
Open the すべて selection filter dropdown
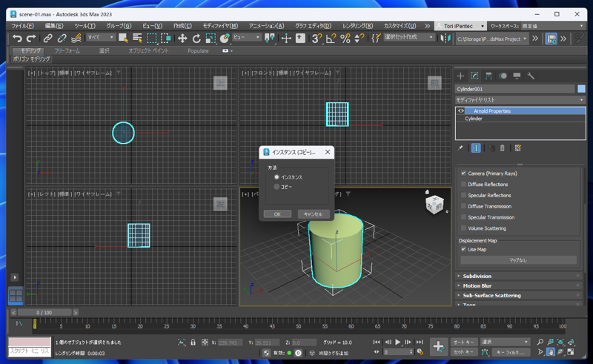click(101, 38)
